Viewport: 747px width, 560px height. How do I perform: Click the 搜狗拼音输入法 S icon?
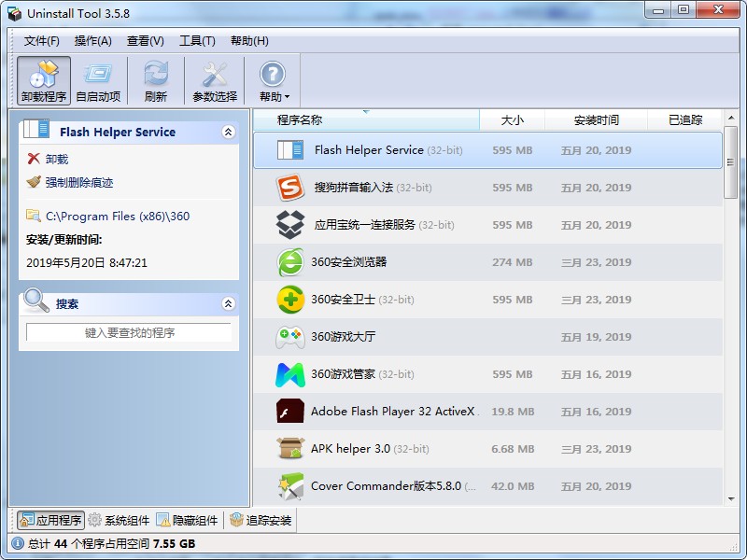click(289, 188)
